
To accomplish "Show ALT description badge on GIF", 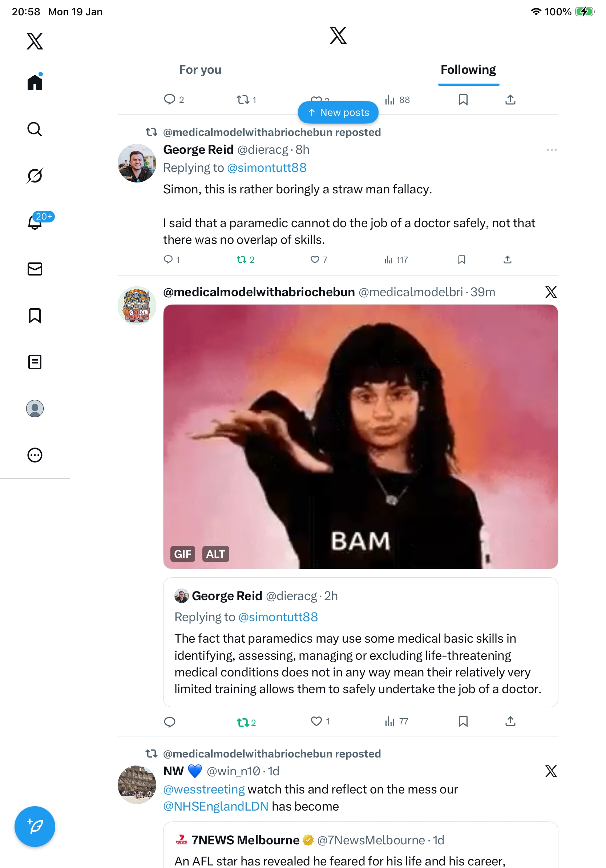I will tap(215, 554).
